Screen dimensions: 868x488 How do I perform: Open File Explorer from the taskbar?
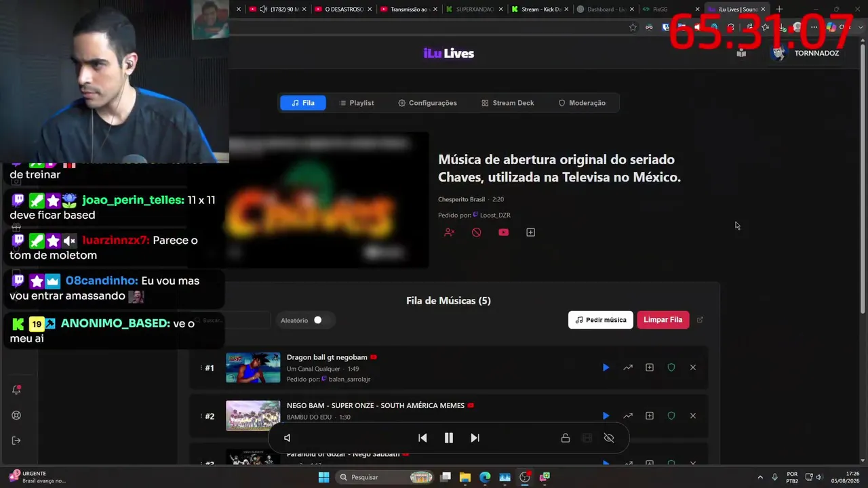(465, 477)
